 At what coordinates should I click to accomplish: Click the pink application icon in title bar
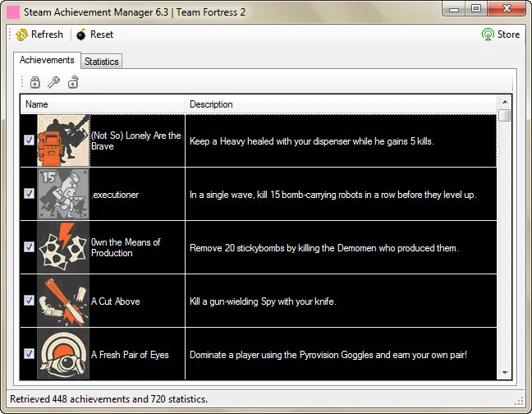[13, 12]
